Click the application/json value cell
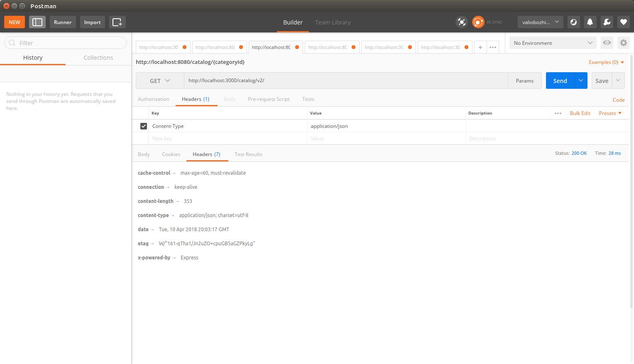Image resolution: width=634 pixels, height=364 pixels. (x=386, y=126)
